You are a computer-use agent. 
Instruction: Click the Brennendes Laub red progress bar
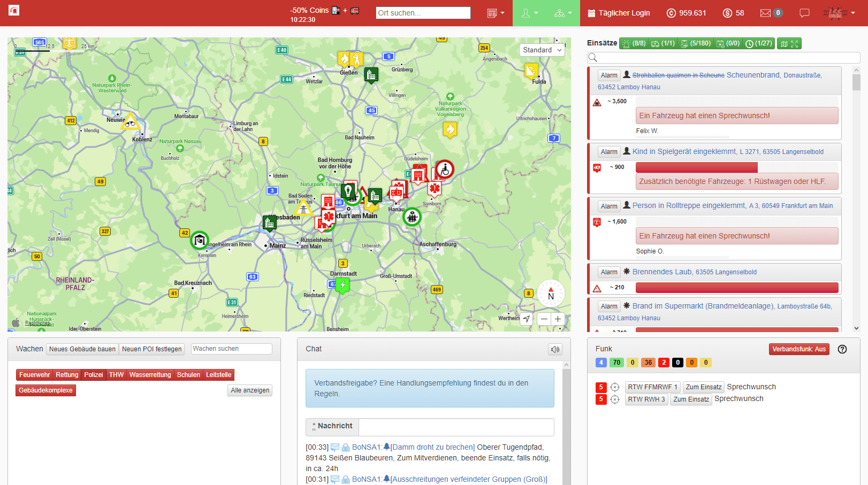point(736,288)
